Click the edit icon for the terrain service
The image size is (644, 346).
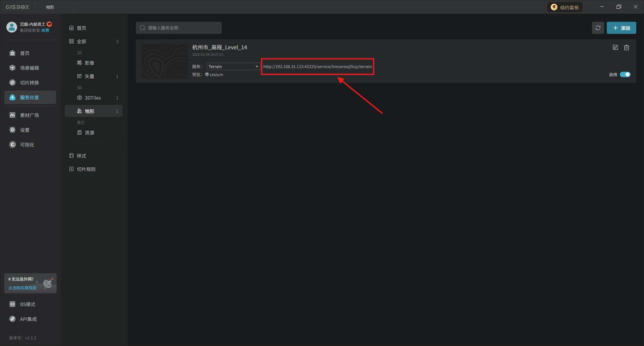coord(615,48)
